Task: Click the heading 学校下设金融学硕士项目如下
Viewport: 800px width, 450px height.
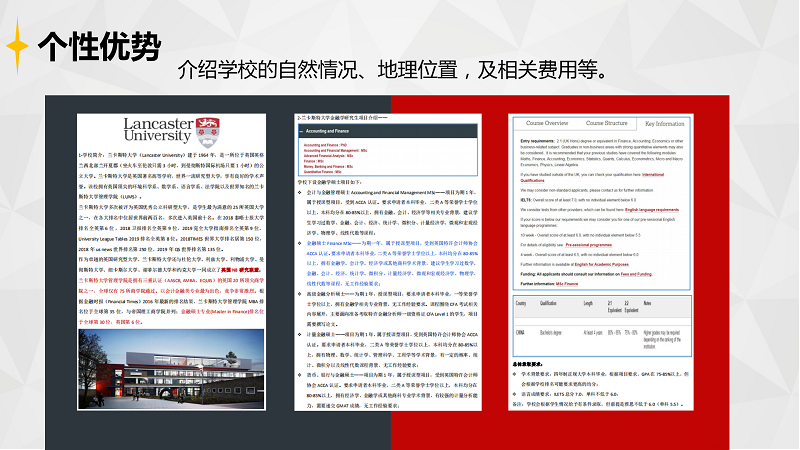Action: click(x=330, y=182)
